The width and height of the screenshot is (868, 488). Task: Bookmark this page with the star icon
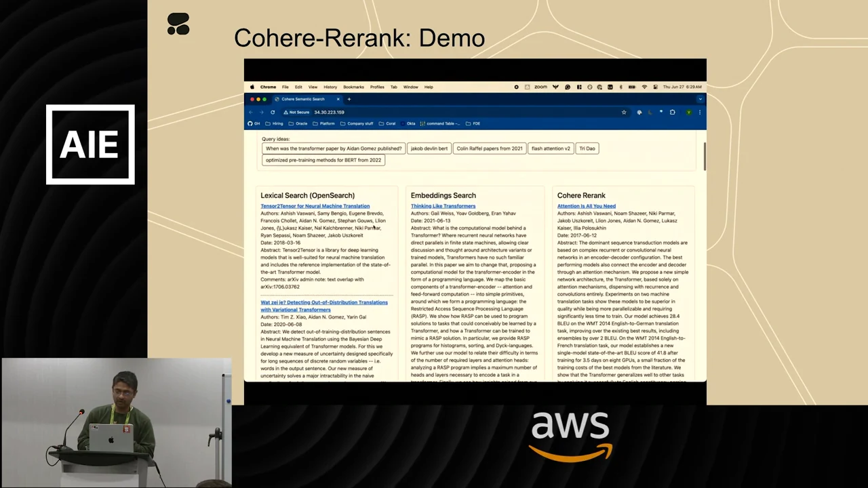(x=624, y=112)
